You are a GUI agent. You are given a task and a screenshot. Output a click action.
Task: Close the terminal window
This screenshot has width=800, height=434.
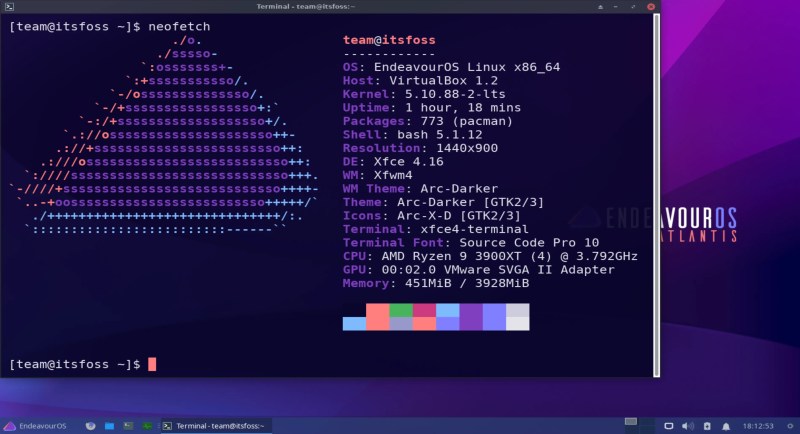pos(653,6)
